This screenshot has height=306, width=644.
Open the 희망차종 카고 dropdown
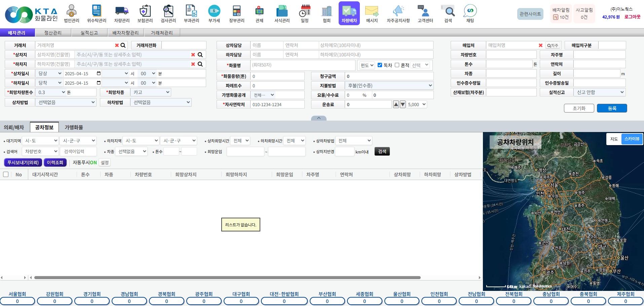pyautogui.click(x=151, y=92)
